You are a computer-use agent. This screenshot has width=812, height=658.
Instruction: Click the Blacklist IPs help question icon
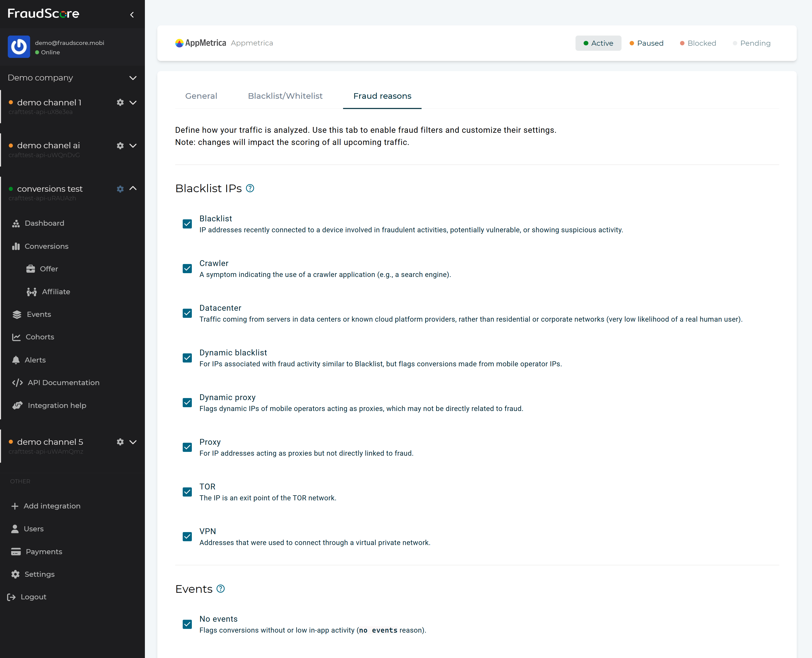(x=250, y=188)
